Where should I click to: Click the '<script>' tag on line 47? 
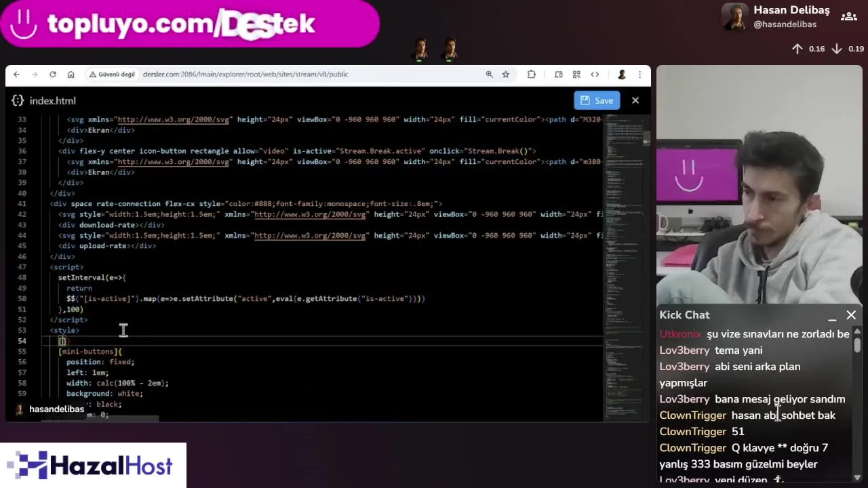pyautogui.click(x=66, y=267)
